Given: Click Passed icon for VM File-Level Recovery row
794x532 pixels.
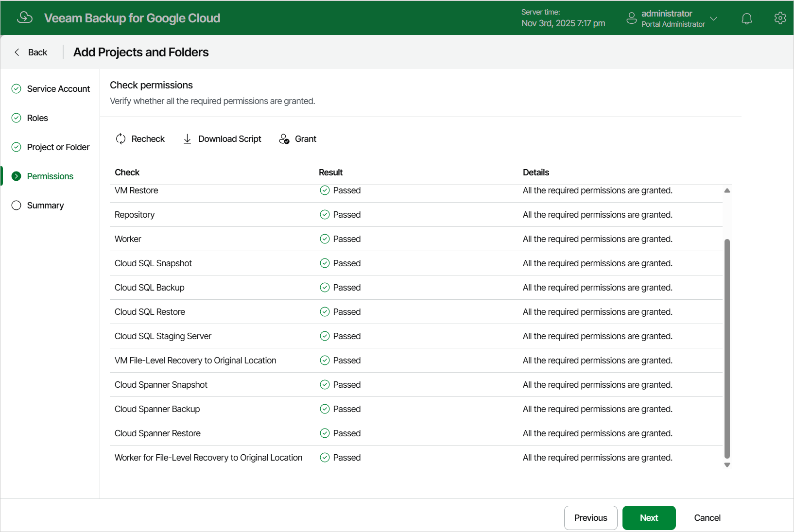Looking at the screenshot, I should point(325,360).
